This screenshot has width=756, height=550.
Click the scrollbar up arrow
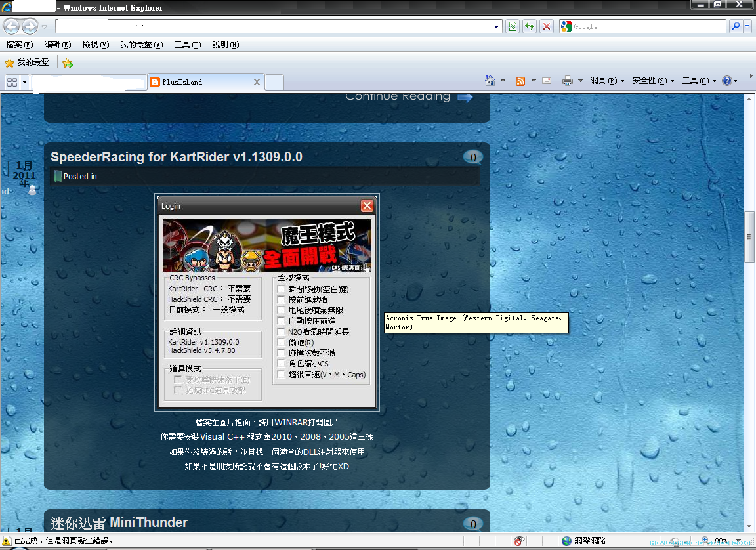pos(749,99)
